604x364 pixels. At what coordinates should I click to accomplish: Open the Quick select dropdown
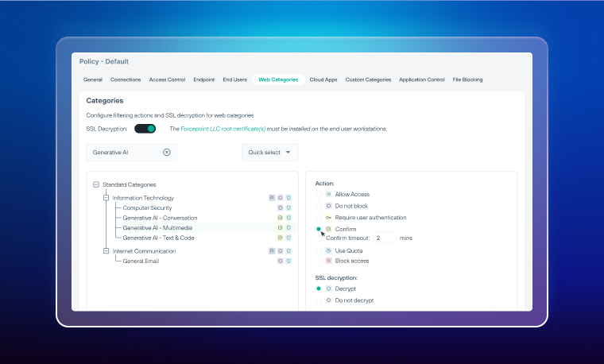[269, 152]
